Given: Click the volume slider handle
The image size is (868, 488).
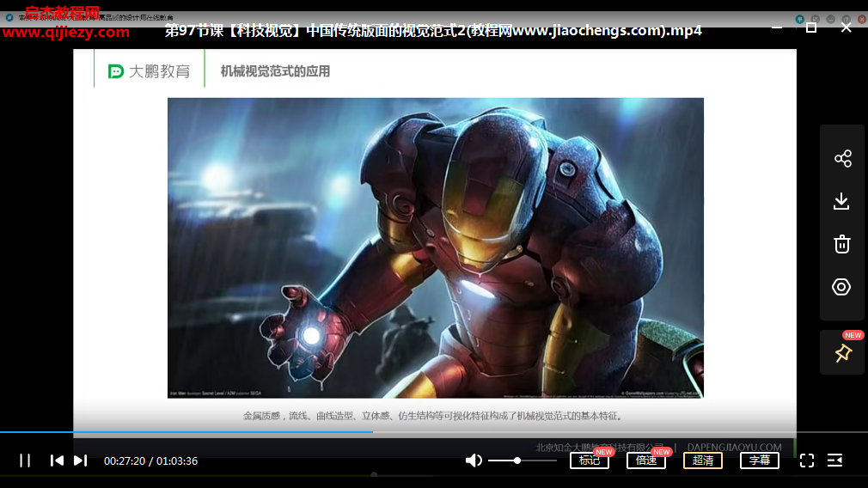Looking at the screenshot, I should click(517, 461).
